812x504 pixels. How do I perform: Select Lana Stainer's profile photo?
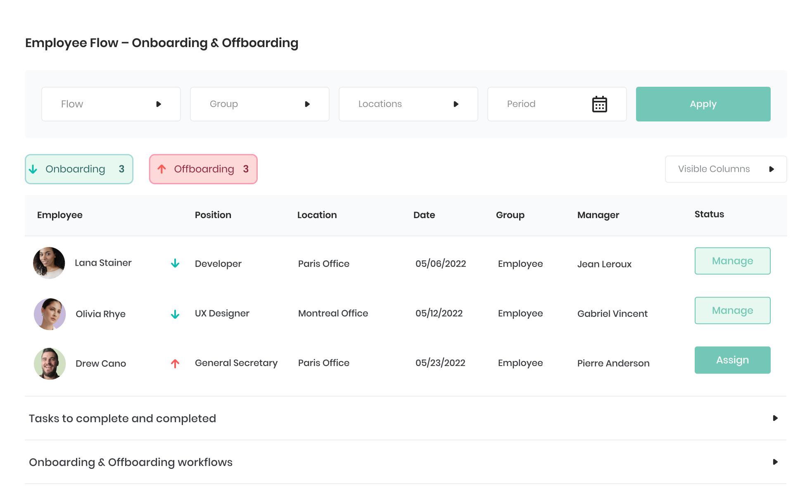[49, 263]
